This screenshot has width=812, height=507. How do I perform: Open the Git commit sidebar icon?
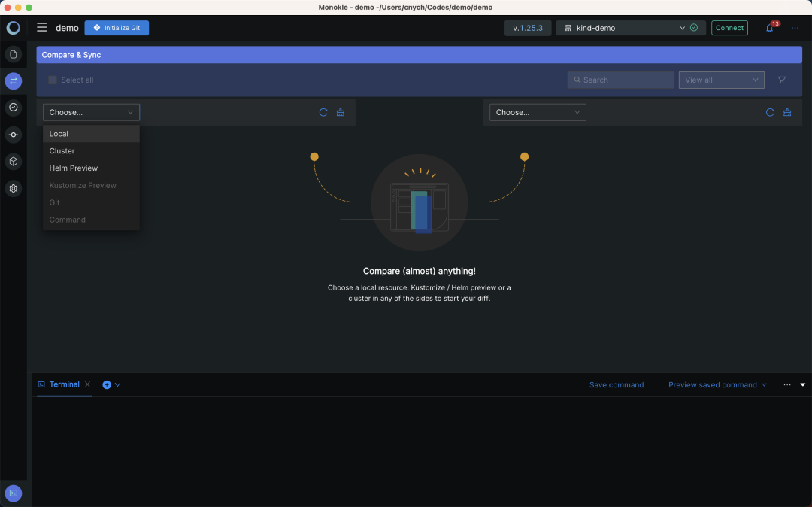[x=14, y=135]
